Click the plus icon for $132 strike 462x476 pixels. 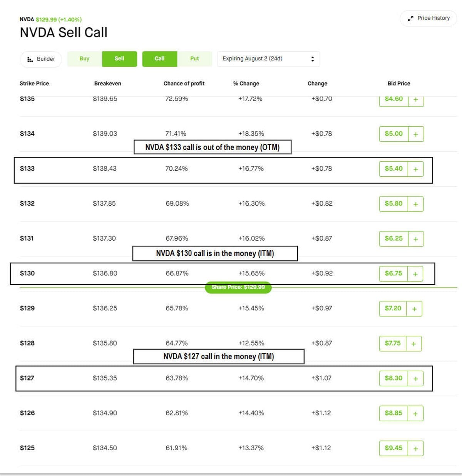click(415, 204)
